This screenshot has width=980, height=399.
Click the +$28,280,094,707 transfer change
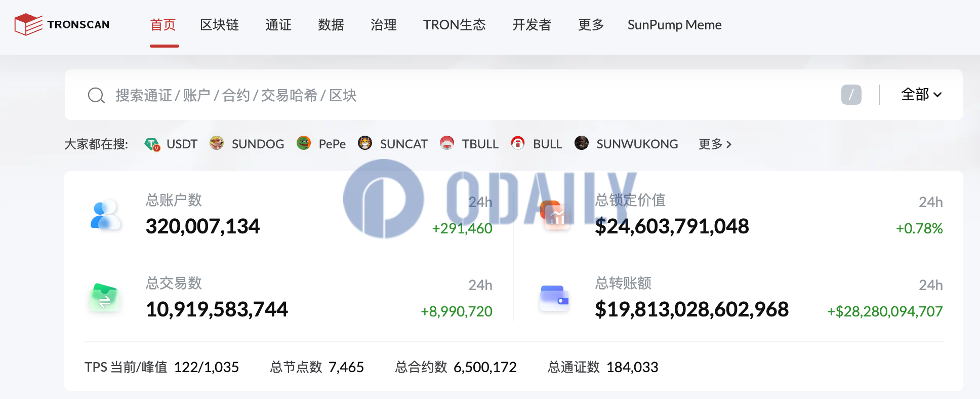(885, 311)
